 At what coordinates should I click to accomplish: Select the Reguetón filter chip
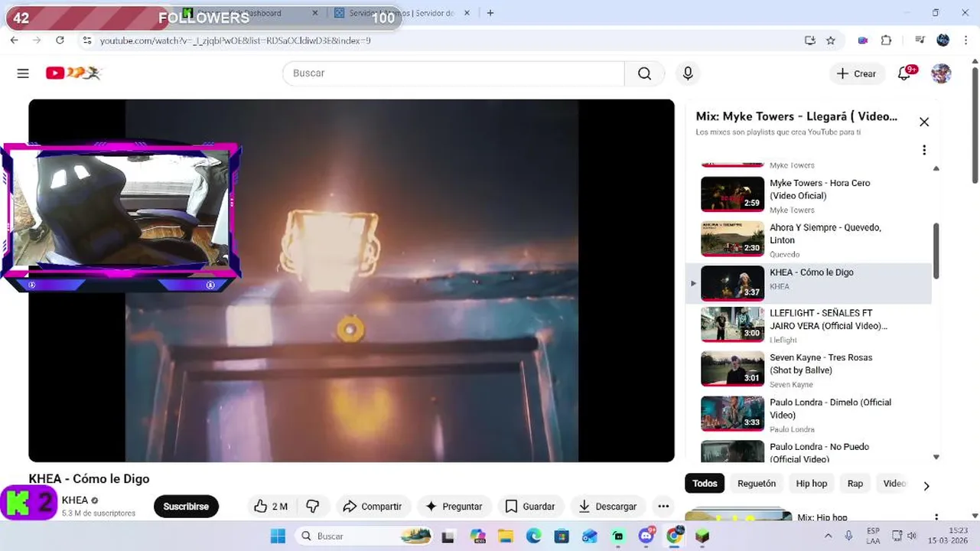pyautogui.click(x=757, y=484)
